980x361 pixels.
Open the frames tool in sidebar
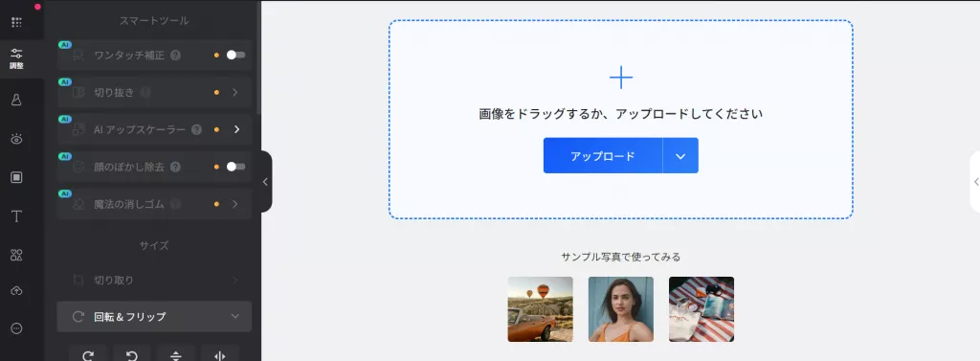(17, 178)
